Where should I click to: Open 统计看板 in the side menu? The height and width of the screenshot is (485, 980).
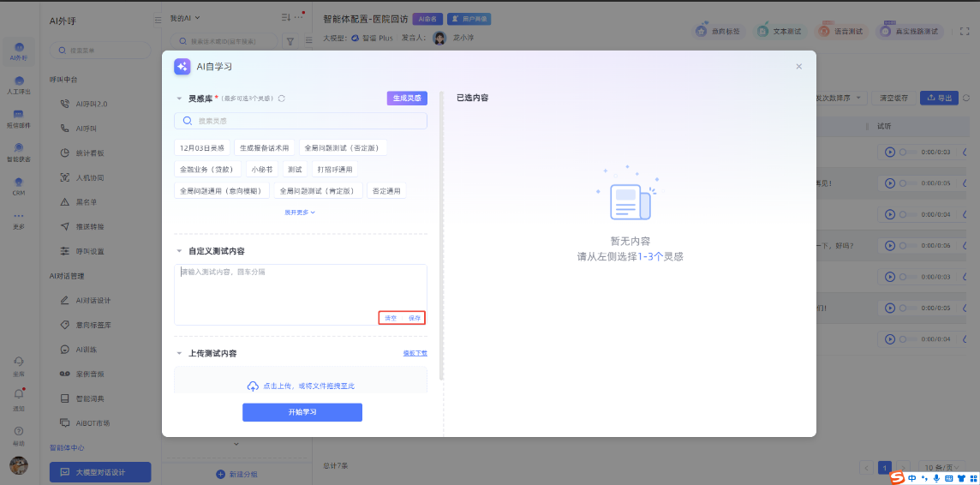(x=89, y=153)
